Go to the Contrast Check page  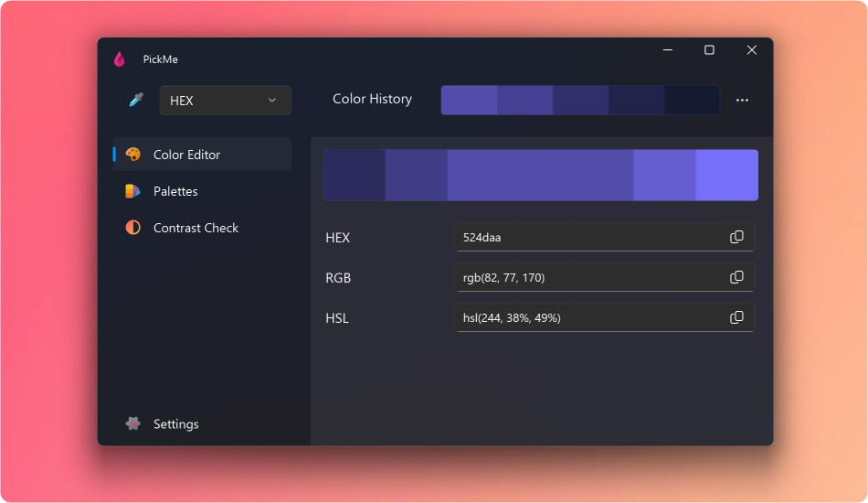(x=196, y=228)
